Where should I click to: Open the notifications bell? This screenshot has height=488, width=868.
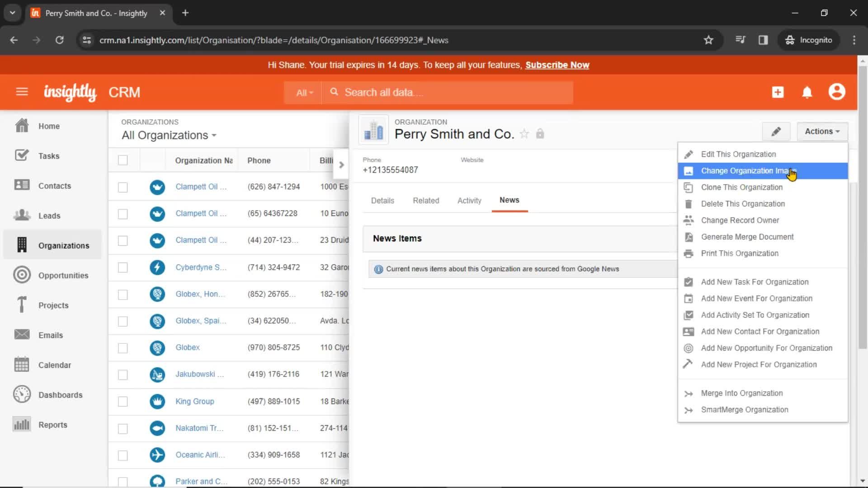click(807, 92)
